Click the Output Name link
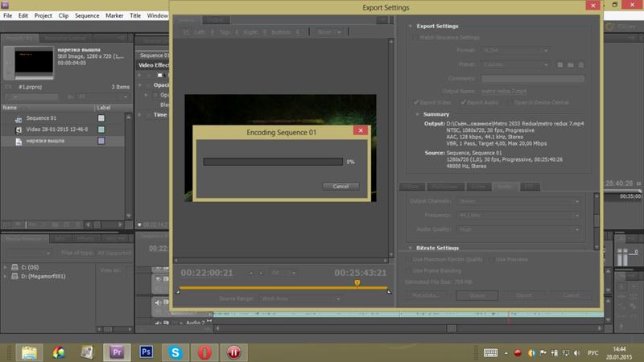Image resolution: width=644 pixels, height=362 pixels. tap(504, 91)
